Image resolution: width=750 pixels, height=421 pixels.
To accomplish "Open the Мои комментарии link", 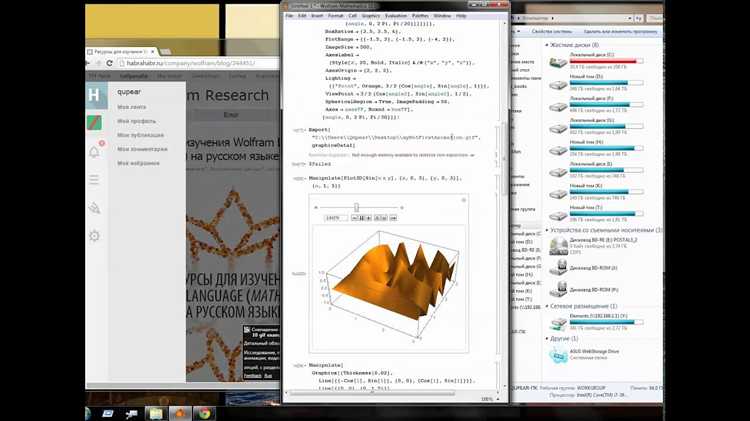I will (142, 149).
